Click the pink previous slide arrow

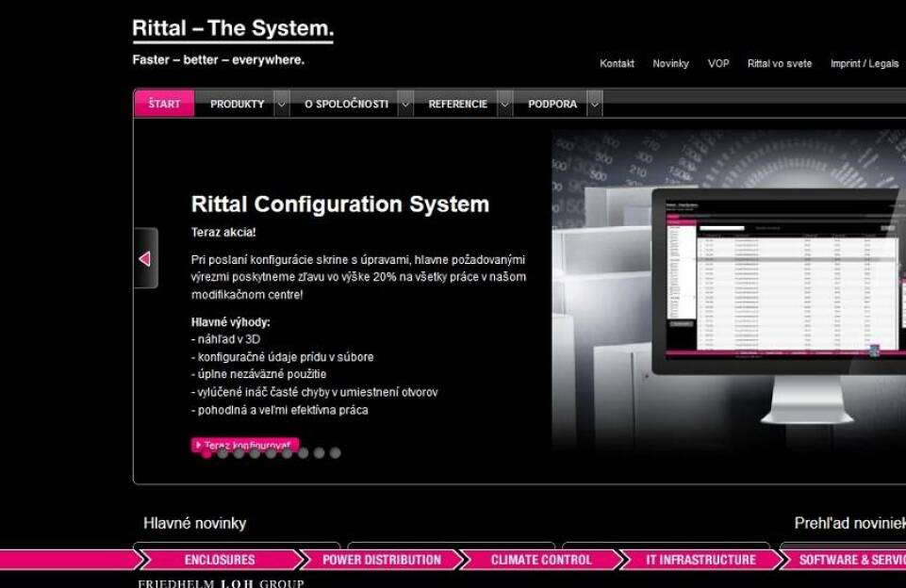[145, 258]
